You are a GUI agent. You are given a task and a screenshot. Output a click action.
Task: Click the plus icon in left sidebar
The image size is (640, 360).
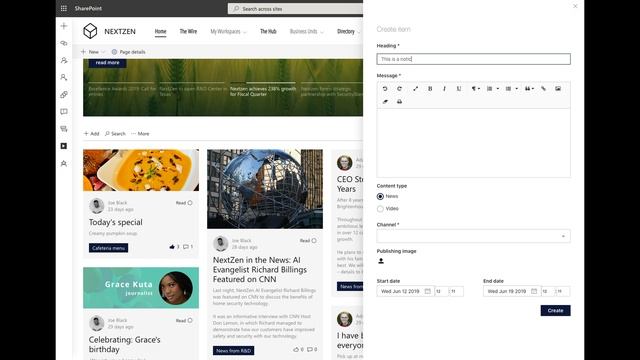pos(64,26)
